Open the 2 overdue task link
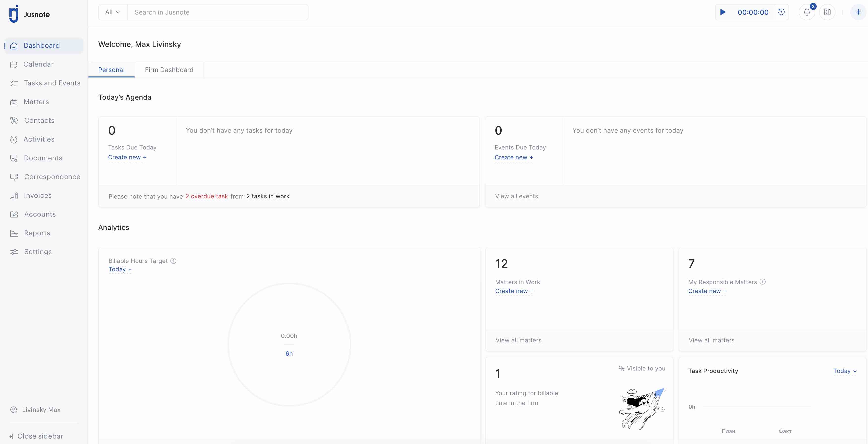This screenshot has height=444, width=868. [x=207, y=196]
